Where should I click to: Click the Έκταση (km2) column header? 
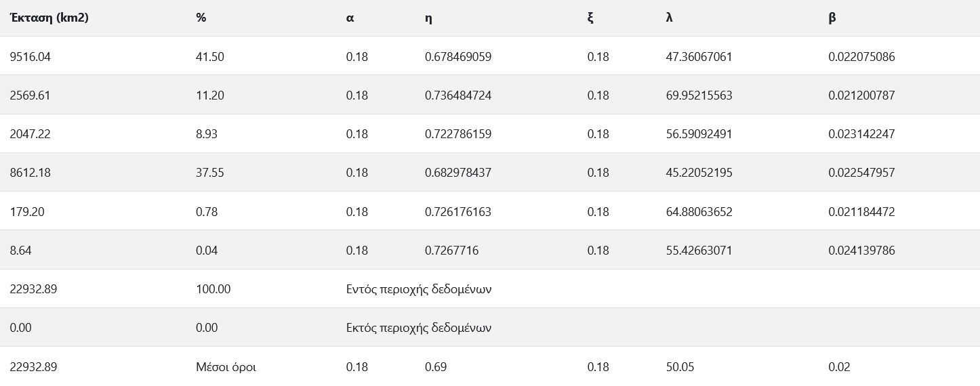pyautogui.click(x=49, y=18)
